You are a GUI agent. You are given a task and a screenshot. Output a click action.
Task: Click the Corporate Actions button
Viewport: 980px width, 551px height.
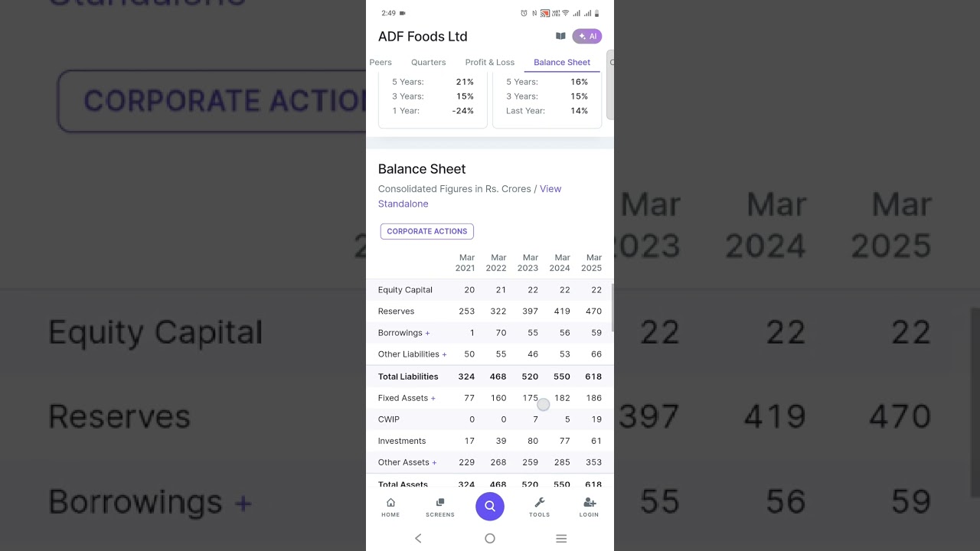tap(427, 231)
